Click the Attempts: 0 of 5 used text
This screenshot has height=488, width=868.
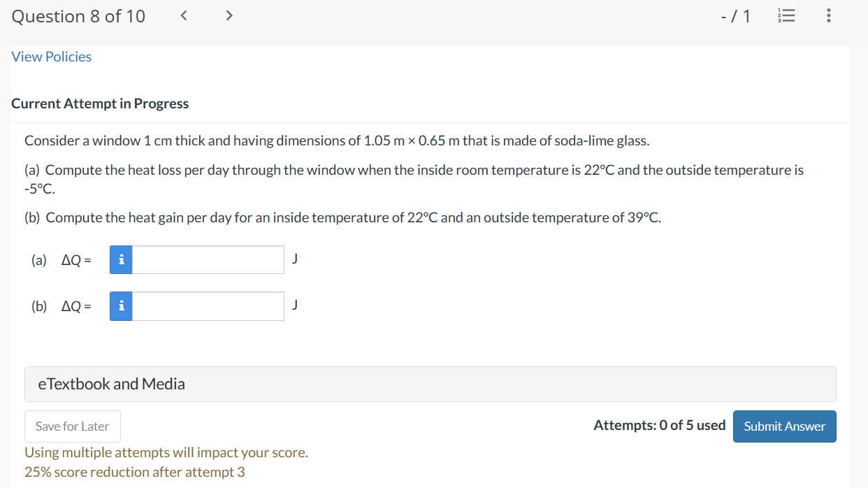659,425
